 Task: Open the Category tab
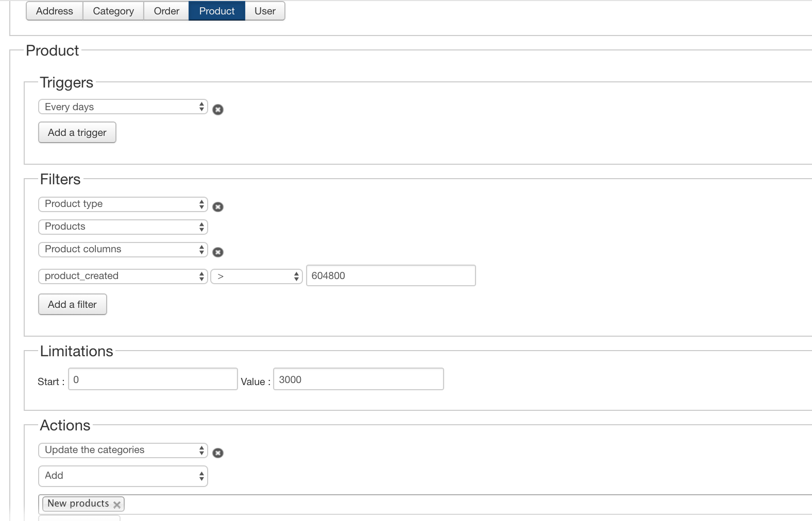(113, 11)
